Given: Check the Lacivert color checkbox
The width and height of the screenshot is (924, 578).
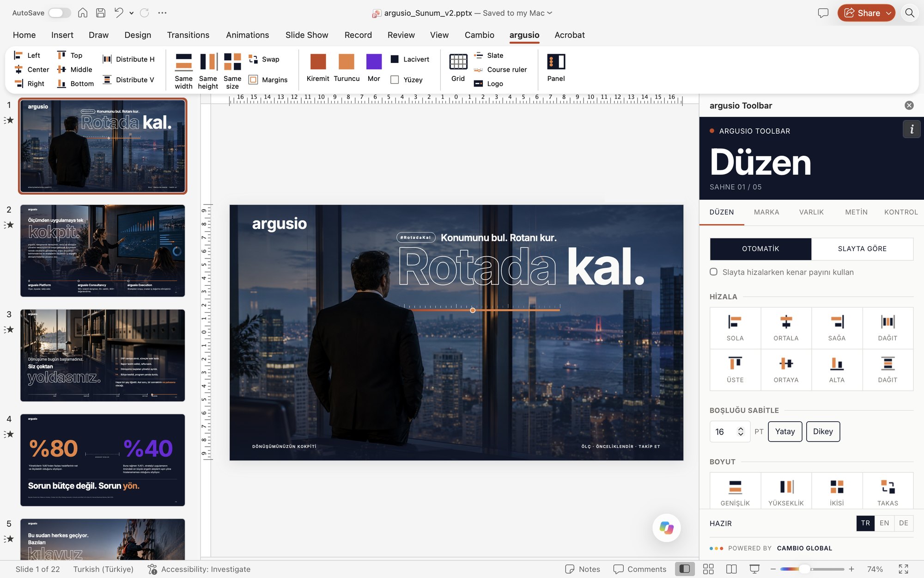Looking at the screenshot, I should coord(395,59).
